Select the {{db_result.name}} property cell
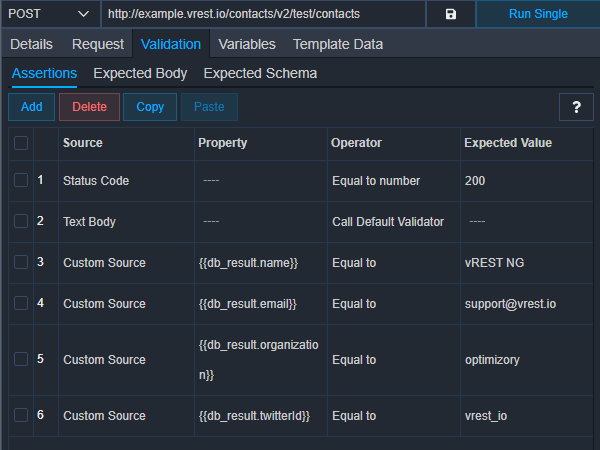This screenshot has width=600, height=450. 261,263
